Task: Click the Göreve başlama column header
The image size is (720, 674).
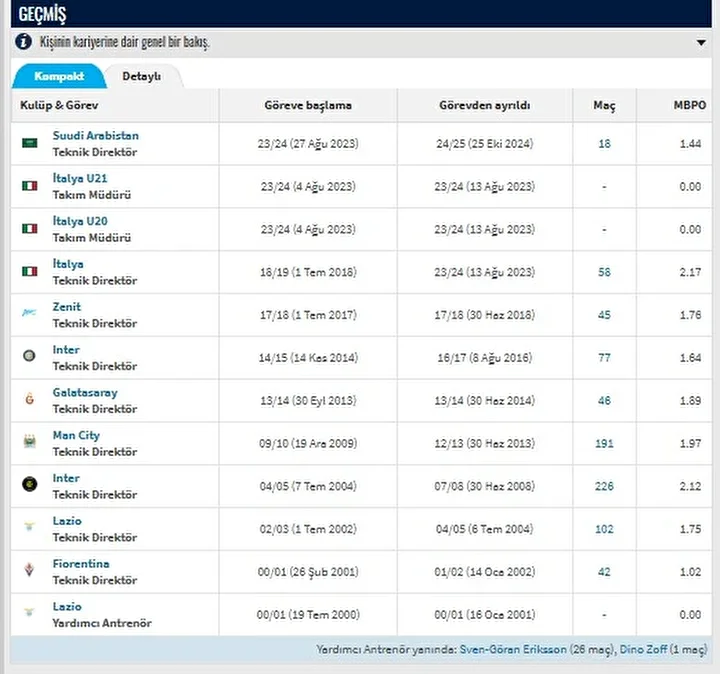Action: pos(308,105)
